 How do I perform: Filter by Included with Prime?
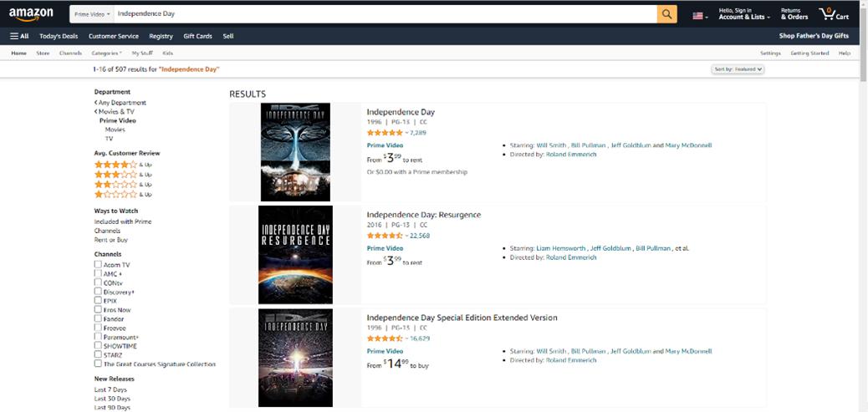click(x=123, y=221)
